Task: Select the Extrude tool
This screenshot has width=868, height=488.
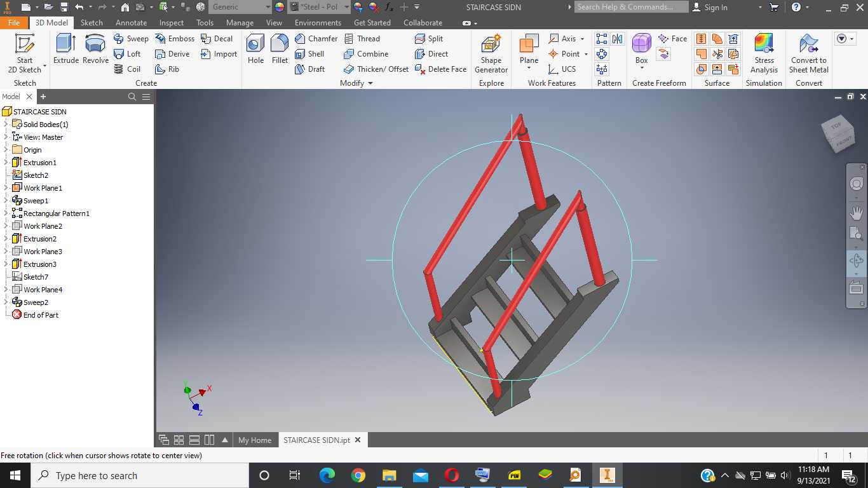Action: click(x=65, y=49)
